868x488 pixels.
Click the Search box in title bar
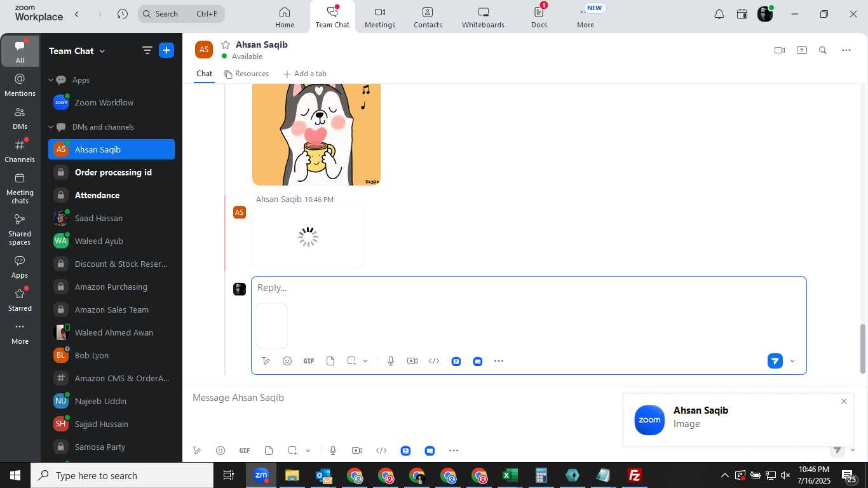click(181, 13)
